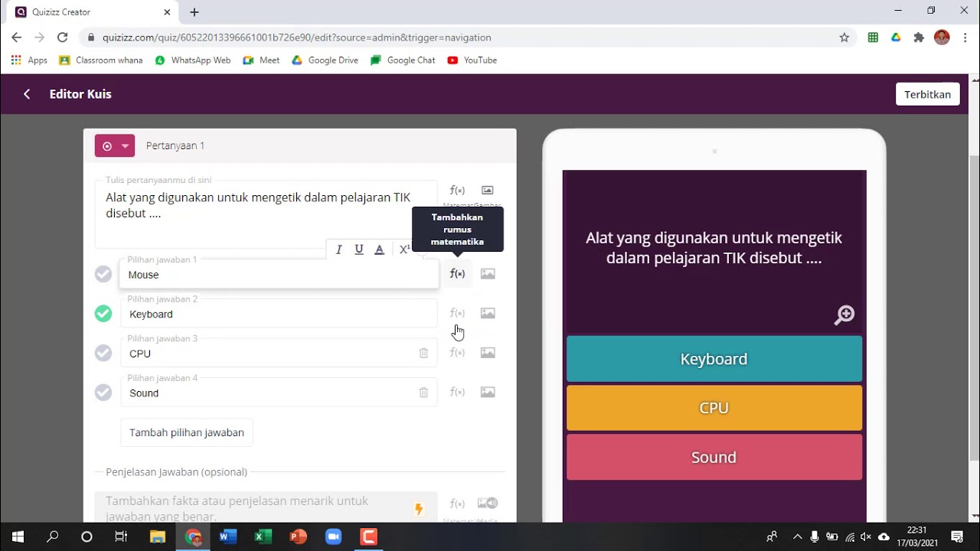Screen dimensions: 980x551
Task: Open the Apps bookmark shortcut
Action: coord(29,60)
